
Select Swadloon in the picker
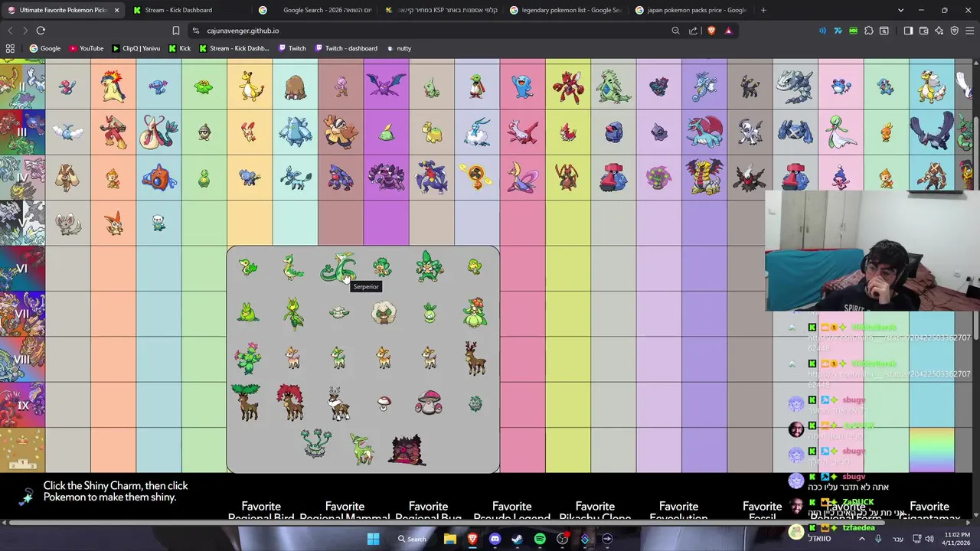click(248, 313)
